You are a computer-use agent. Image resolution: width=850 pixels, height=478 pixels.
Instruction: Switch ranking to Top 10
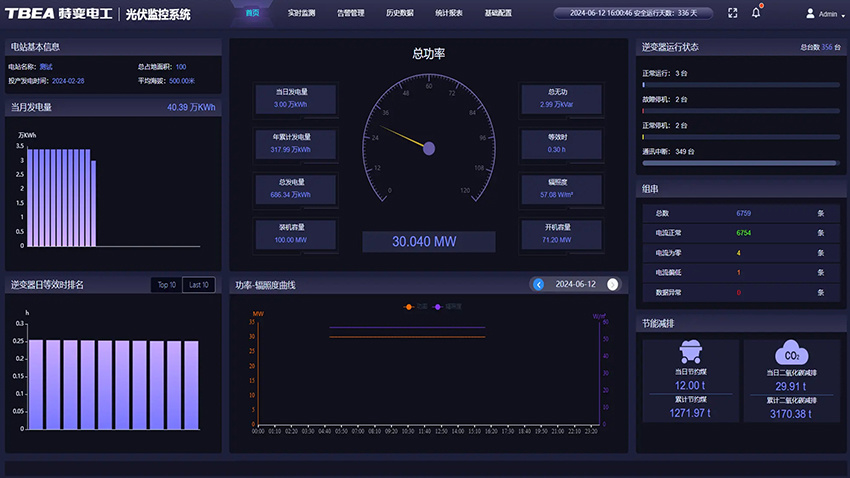click(x=166, y=285)
